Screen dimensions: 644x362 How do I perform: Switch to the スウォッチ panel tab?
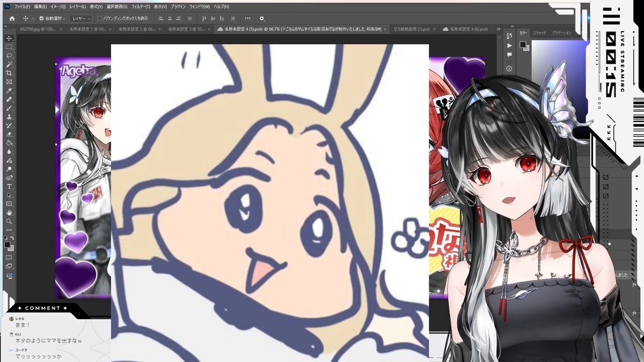(539, 33)
